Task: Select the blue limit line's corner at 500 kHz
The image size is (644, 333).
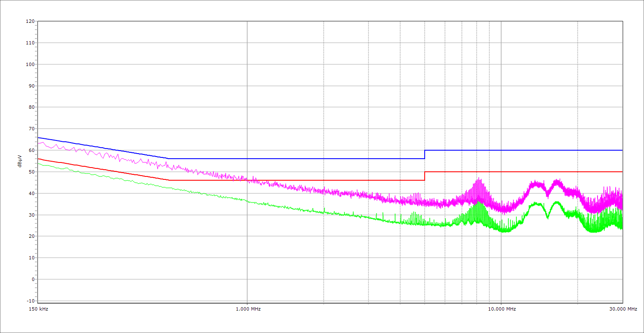Action: point(169,159)
